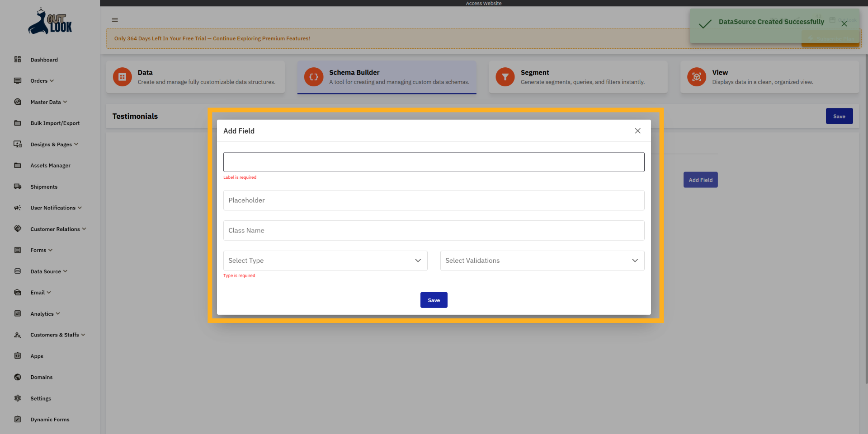Switch to the Data tab heading
Screen dimensions: 868x434
145,72
